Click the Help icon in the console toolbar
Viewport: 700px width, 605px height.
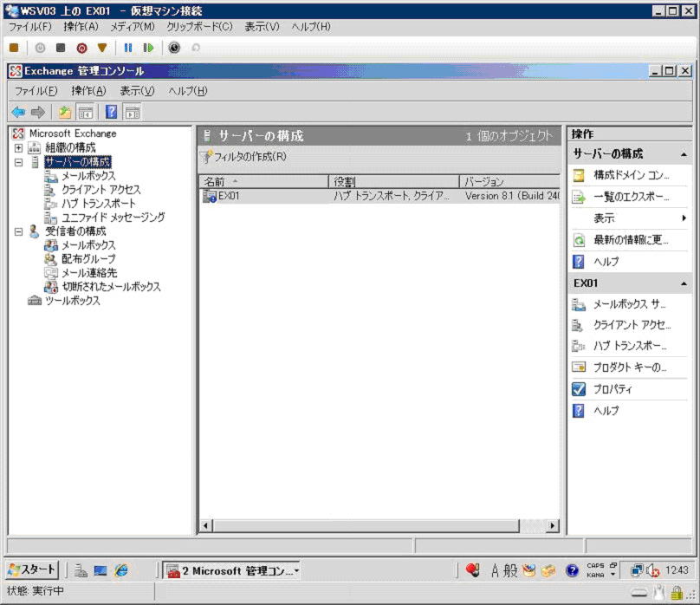(x=109, y=111)
